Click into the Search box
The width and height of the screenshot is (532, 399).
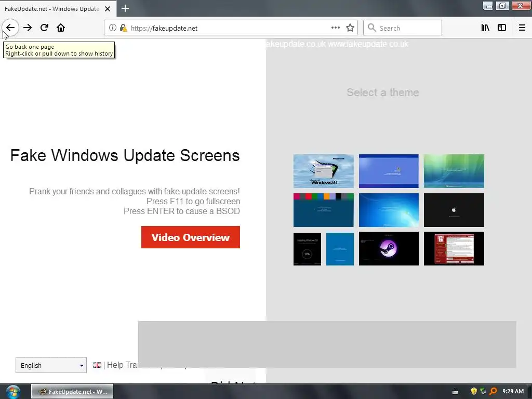pyautogui.click(x=403, y=28)
